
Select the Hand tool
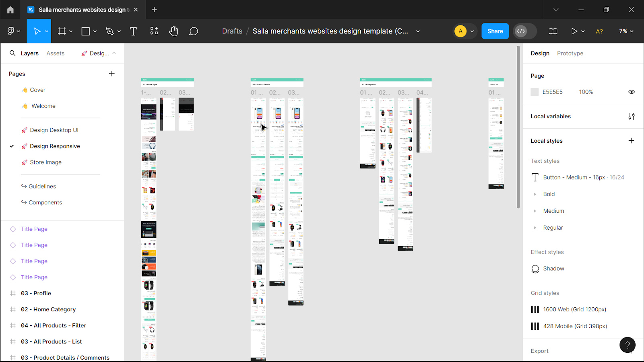pos(173,31)
